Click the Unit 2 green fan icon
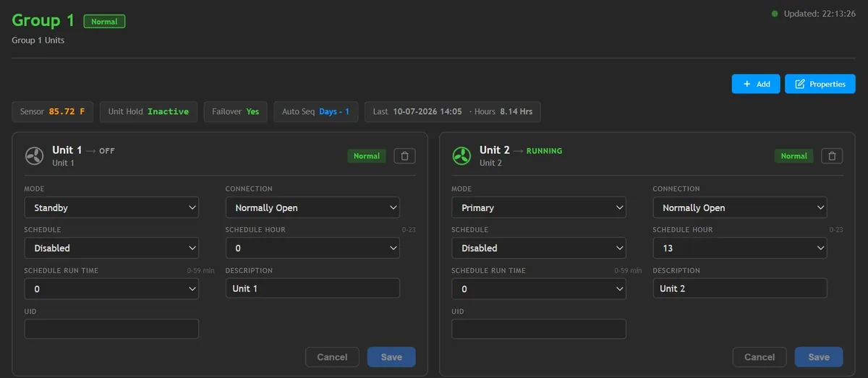Viewport: 868px width, 378px height. point(461,156)
